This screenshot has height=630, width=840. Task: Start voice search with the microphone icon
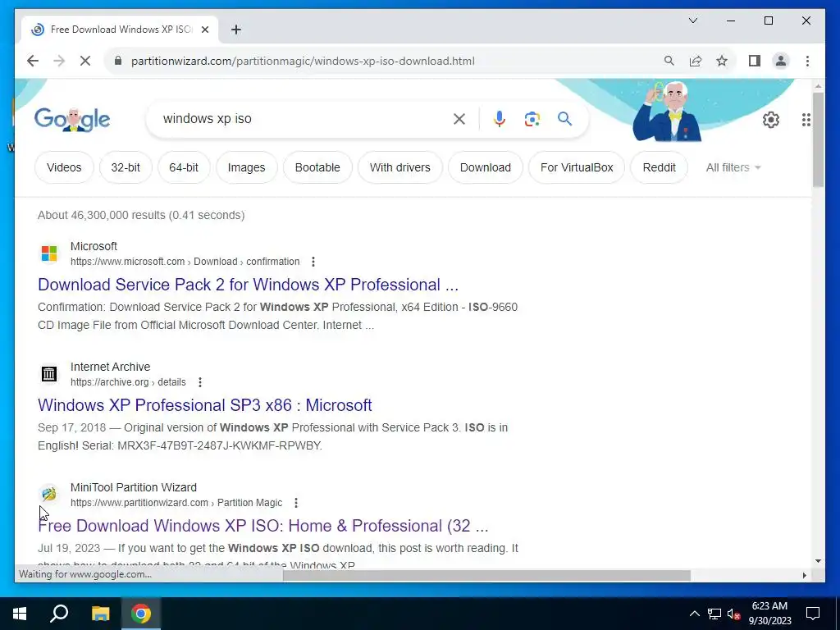(500, 119)
